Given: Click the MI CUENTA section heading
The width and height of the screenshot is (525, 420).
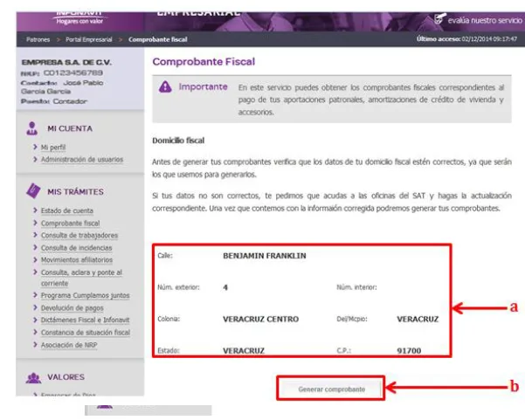Looking at the screenshot, I should 70,128.
